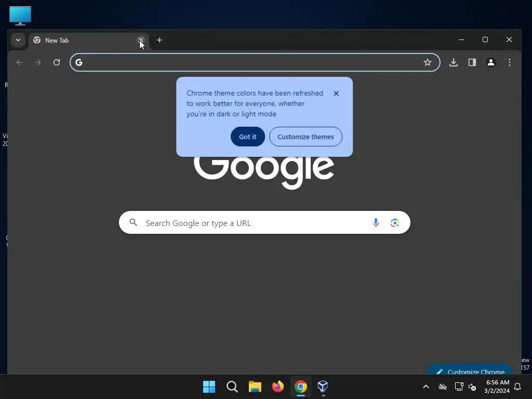Toggle the side panel icon

pos(472,62)
